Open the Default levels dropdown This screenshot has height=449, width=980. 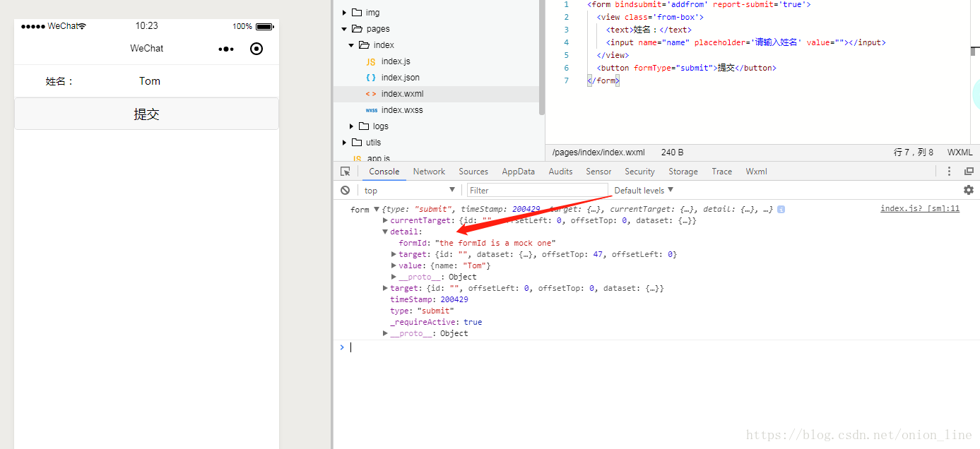644,190
